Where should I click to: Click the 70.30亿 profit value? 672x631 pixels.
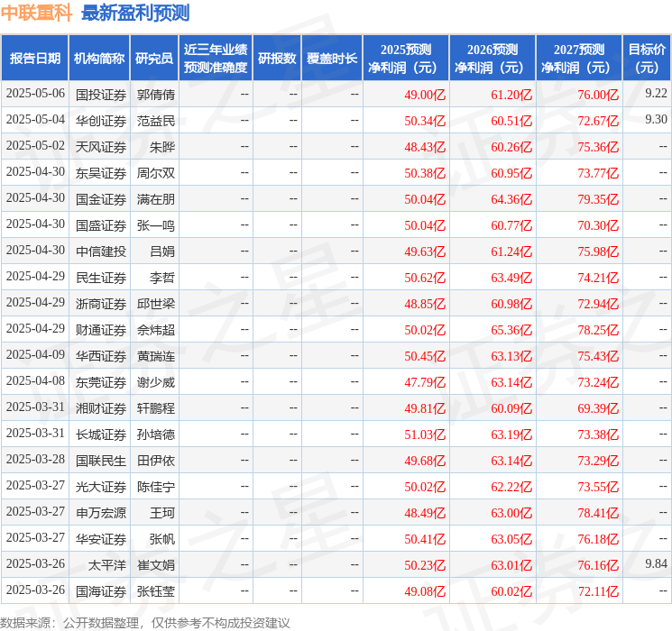point(598,225)
